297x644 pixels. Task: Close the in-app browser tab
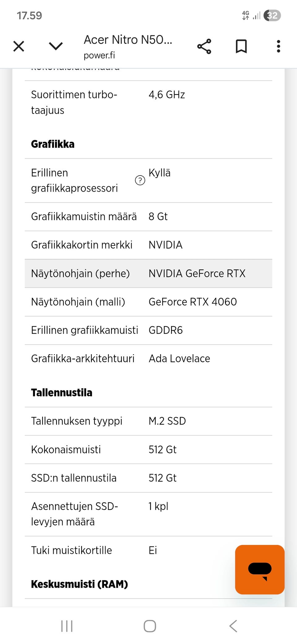point(19,46)
